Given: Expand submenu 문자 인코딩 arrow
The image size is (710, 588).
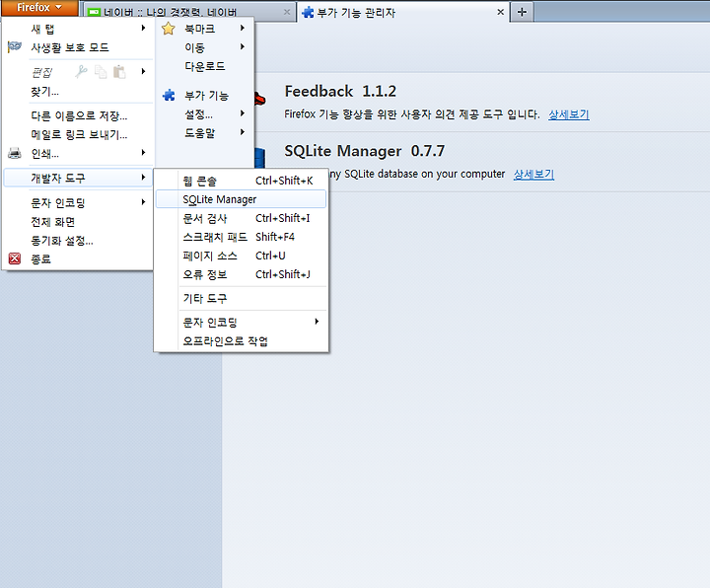Looking at the screenshot, I should tap(317, 322).
